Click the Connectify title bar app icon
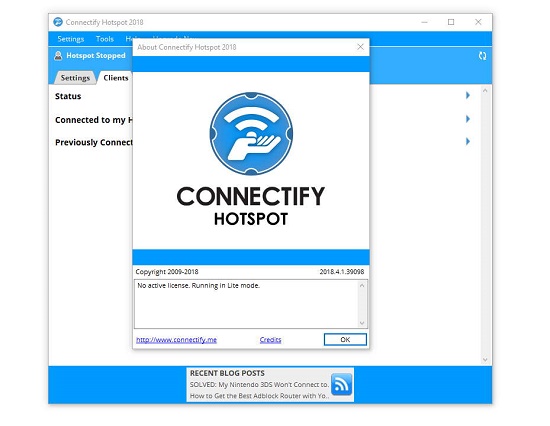The image size is (550, 426). click(x=58, y=22)
